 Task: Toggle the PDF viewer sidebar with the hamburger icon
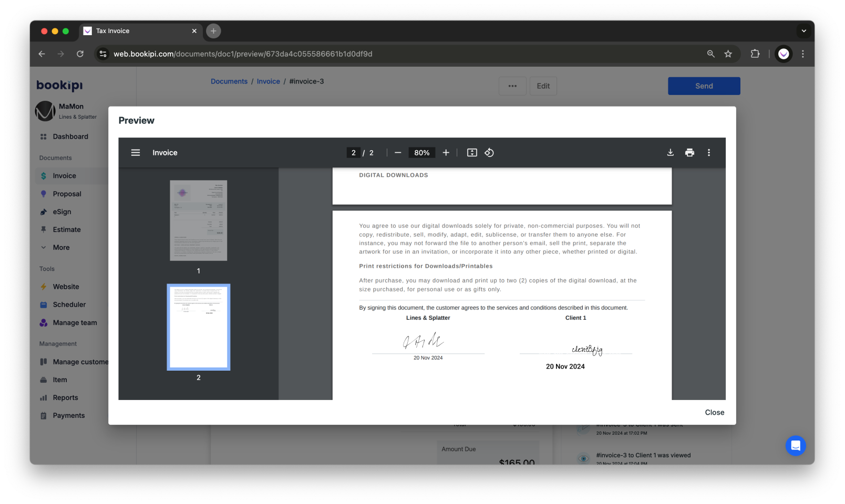click(136, 152)
